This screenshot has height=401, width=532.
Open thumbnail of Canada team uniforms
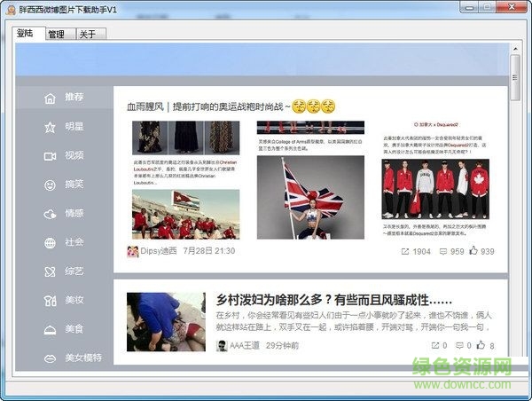(435, 190)
